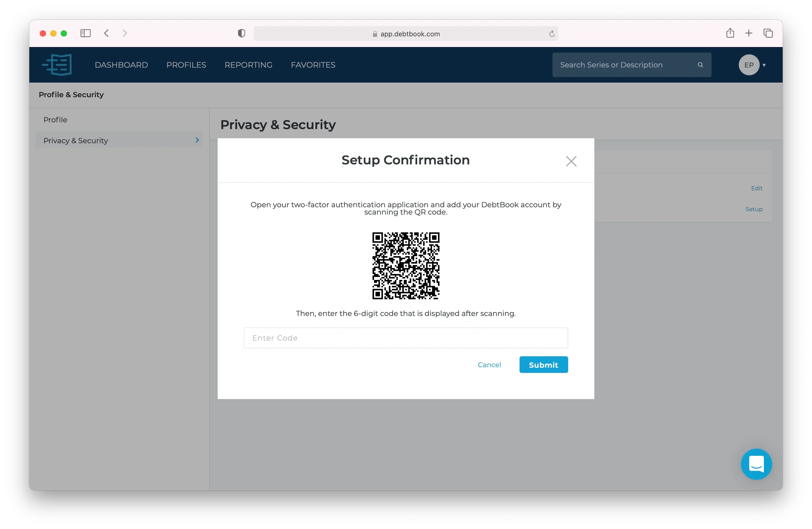Click the yellow minimize window button
The image size is (812, 529).
click(53, 33)
